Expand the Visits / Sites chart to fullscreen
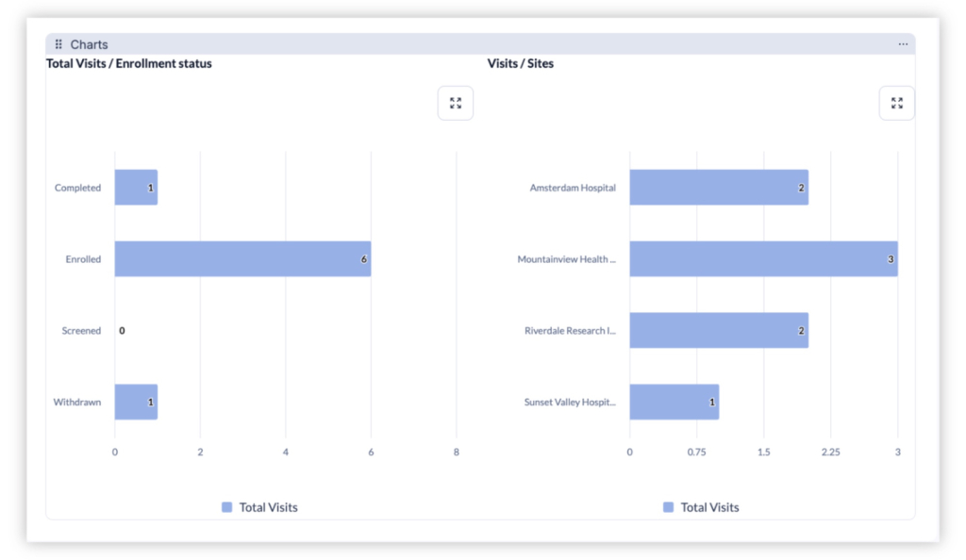 [896, 103]
